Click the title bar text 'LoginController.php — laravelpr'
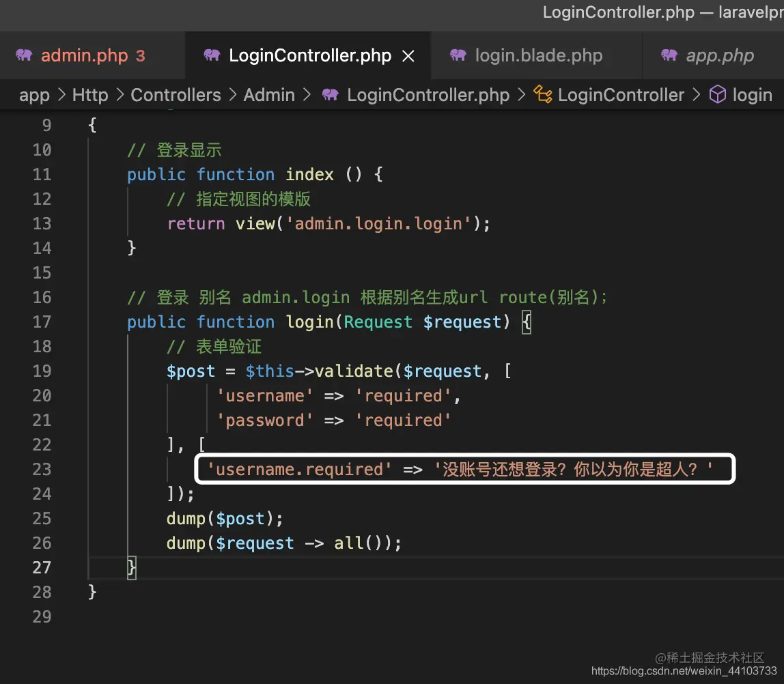 pos(663,12)
